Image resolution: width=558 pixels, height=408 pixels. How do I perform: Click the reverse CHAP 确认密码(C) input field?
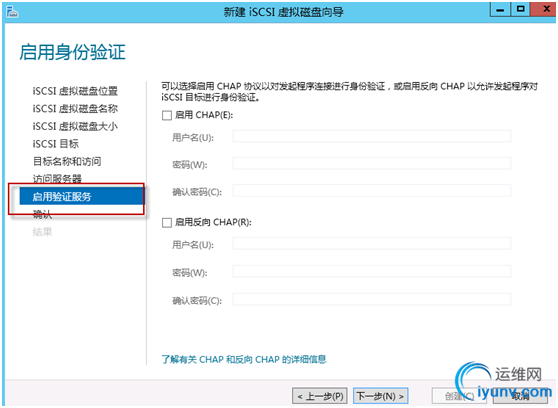(372, 299)
